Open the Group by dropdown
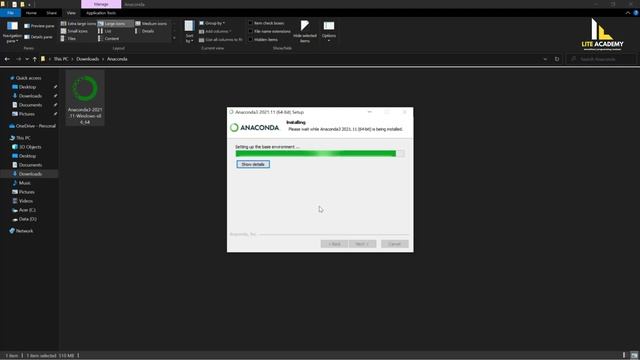The image size is (640, 360). point(212,23)
